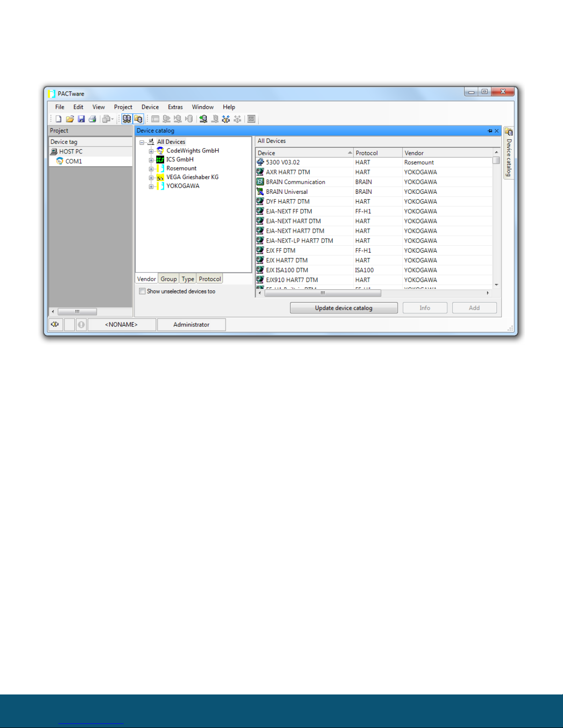This screenshot has height=728, width=563.
Task: Select the Group tab
Action: coord(169,279)
